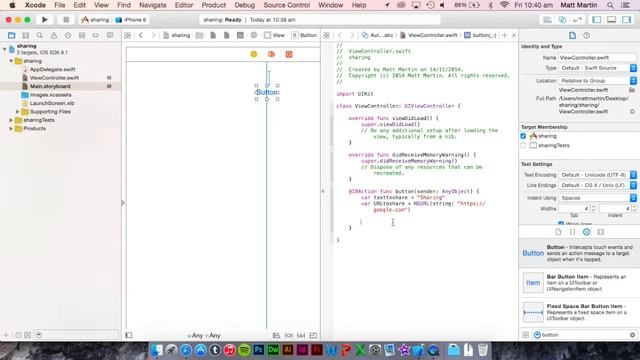The width and height of the screenshot is (640, 360).
Task: Open the File menu
Action: tap(60, 5)
